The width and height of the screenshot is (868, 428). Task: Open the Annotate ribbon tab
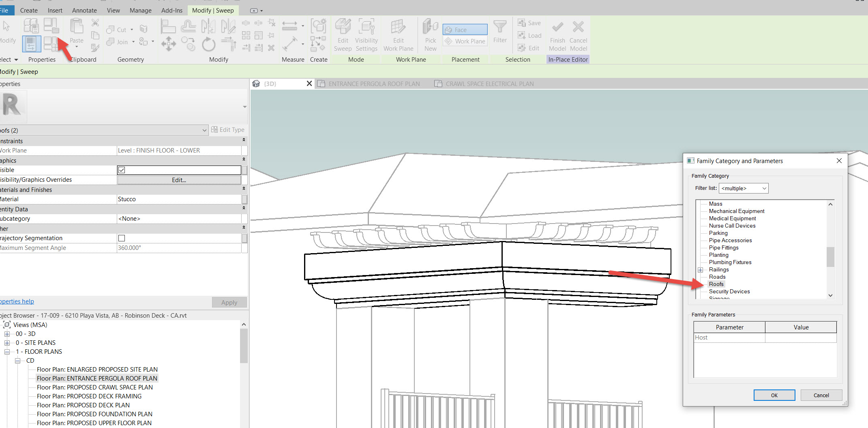pos(84,10)
